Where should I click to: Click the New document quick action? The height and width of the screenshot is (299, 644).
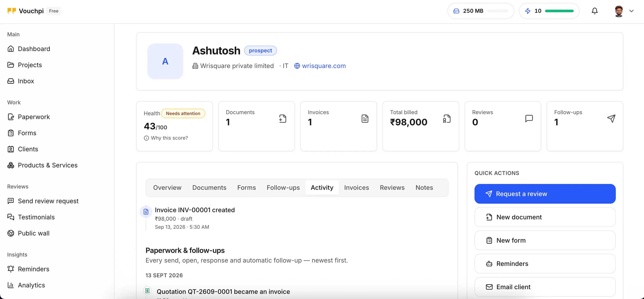point(545,217)
